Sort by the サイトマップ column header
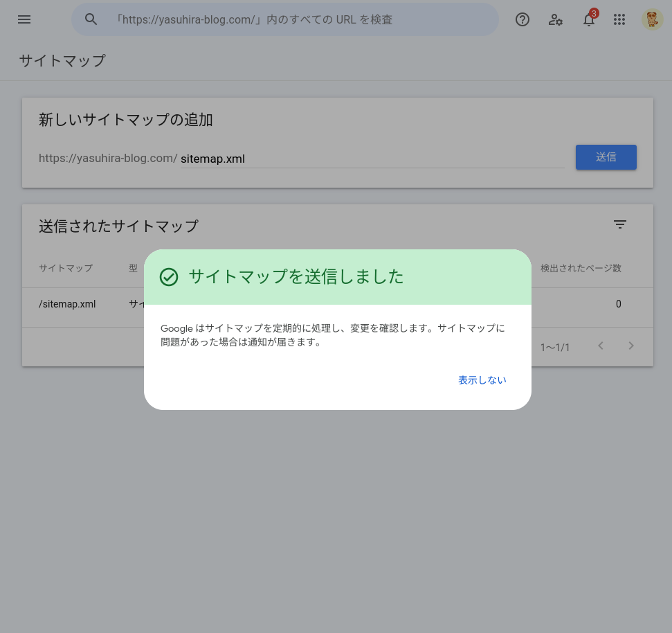This screenshot has height=633, width=672. click(x=66, y=268)
